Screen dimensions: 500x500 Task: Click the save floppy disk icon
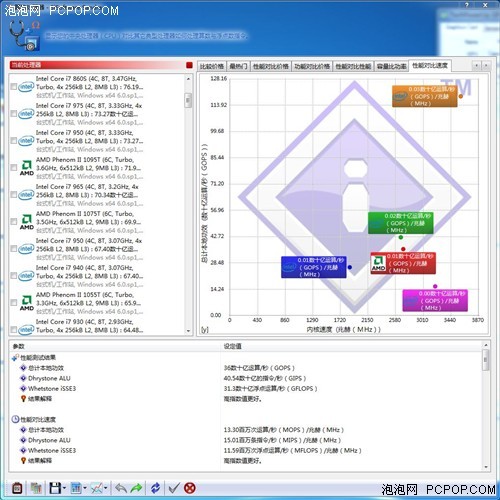pos(55,488)
